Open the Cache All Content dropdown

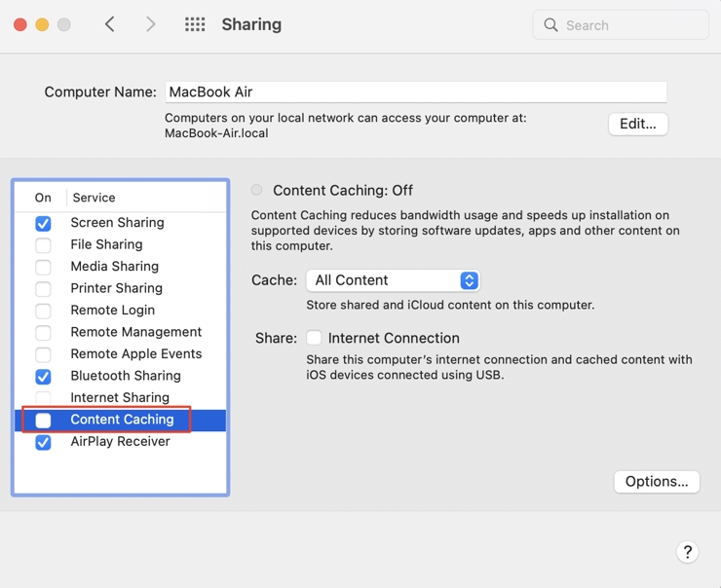394,280
